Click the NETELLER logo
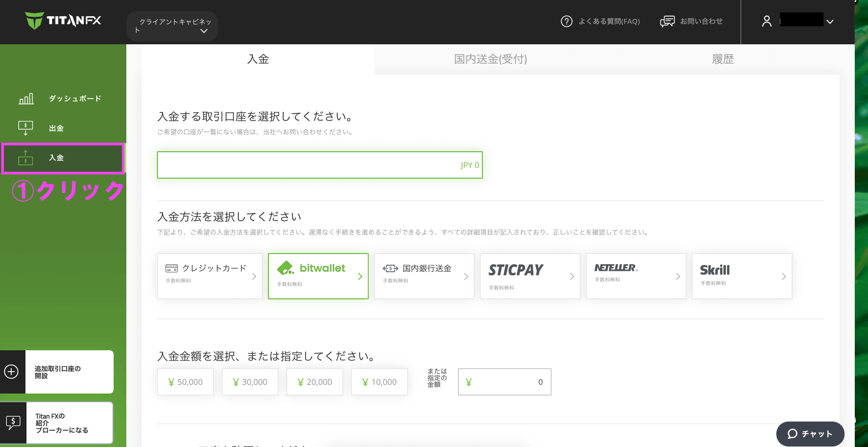The height and width of the screenshot is (447, 868). tap(616, 268)
